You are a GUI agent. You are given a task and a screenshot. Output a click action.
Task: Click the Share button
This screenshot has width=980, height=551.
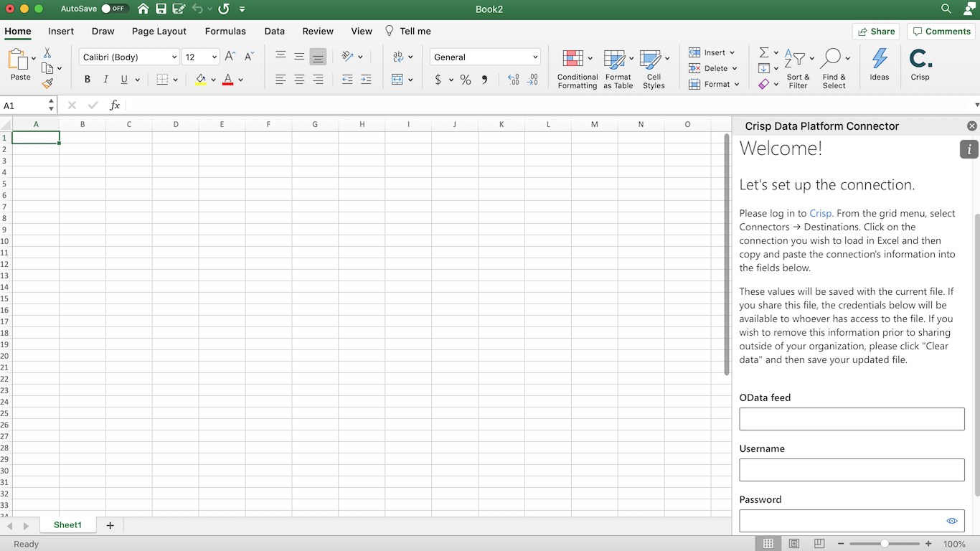point(876,32)
